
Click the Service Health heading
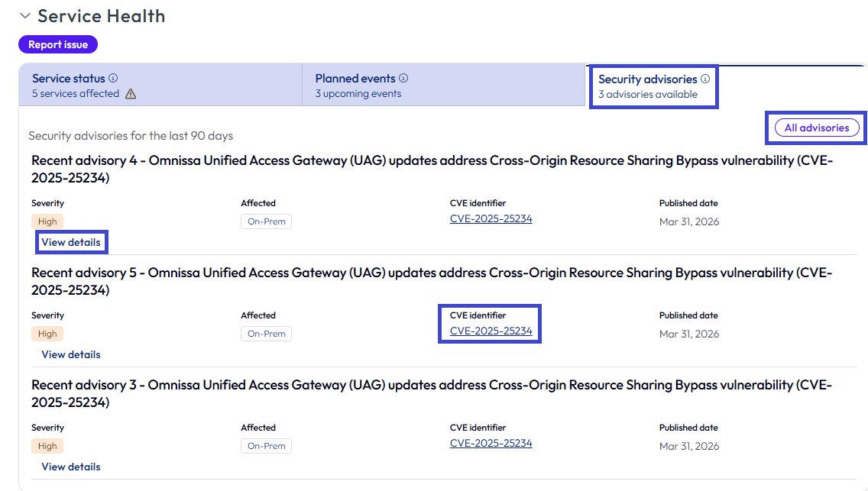click(102, 16)
